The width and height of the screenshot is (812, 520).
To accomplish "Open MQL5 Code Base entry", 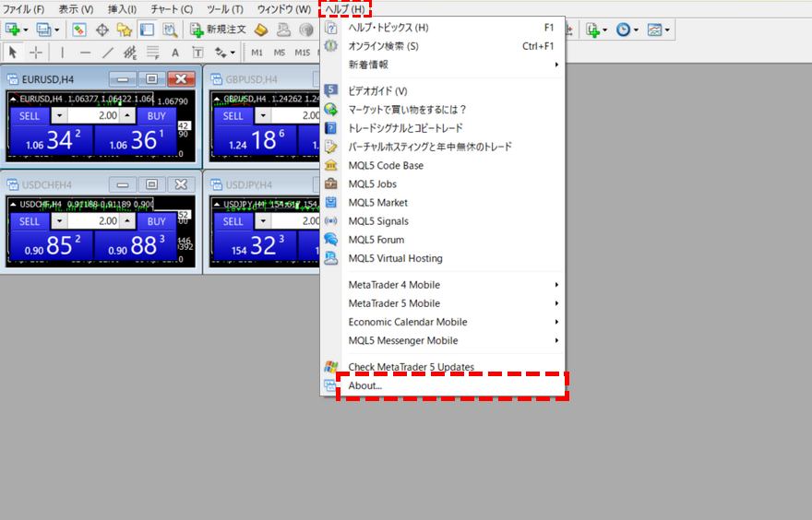I will point(443,166).
